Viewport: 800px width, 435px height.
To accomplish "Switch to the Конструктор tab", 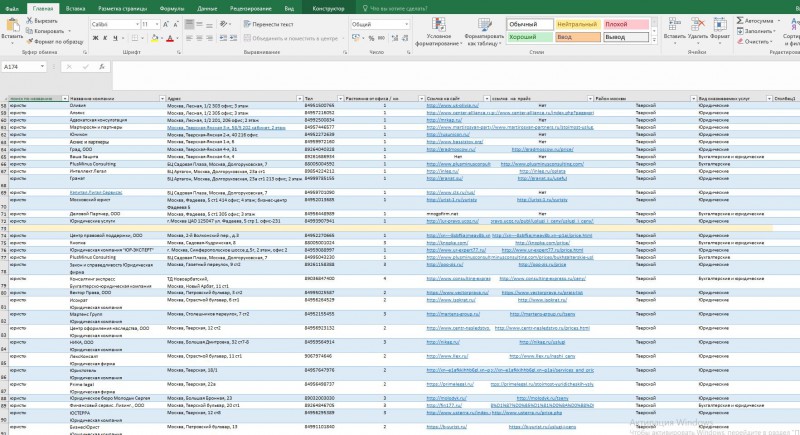I will (328, 9).
